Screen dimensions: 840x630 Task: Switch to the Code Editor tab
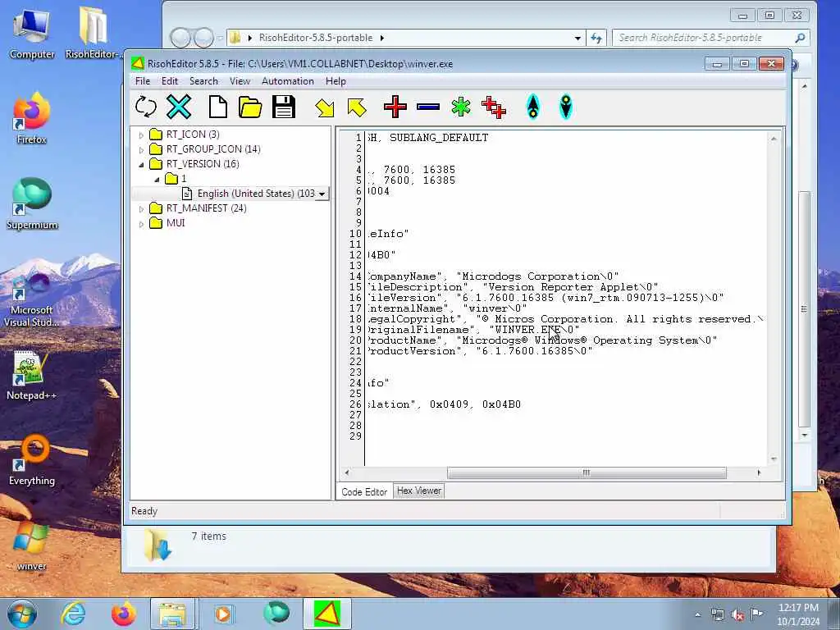point(364,492)
